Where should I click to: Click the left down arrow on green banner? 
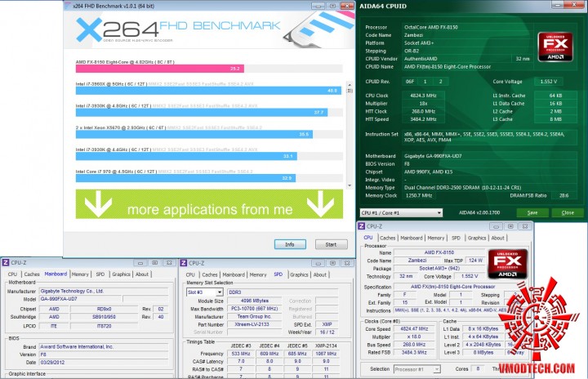pos(98,203)
